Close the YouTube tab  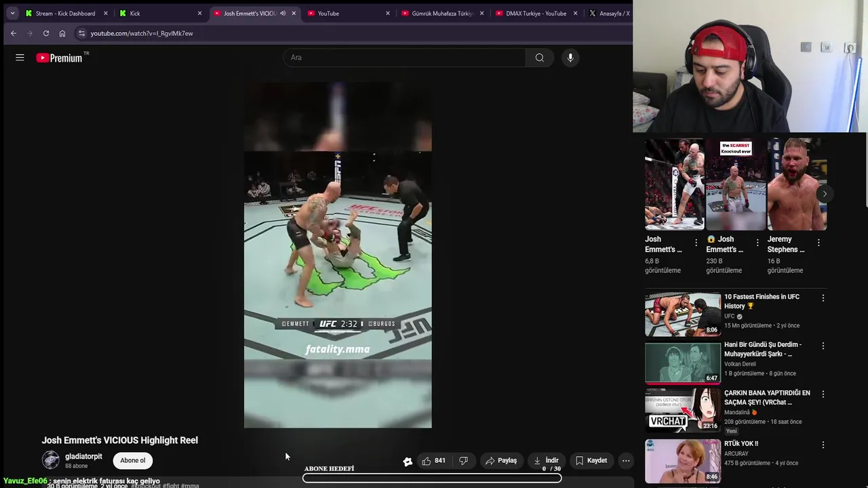388,13
